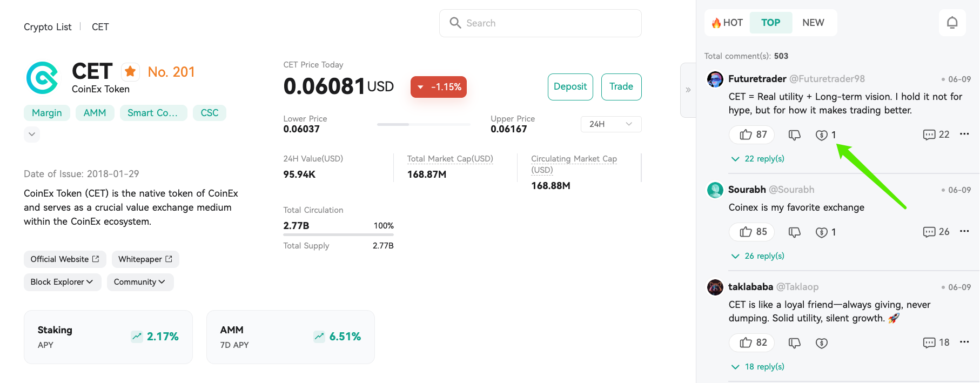This screenshot has width=980, height=383.
Task: Click the @Taklaop username
Action: (x=797, y=287)
